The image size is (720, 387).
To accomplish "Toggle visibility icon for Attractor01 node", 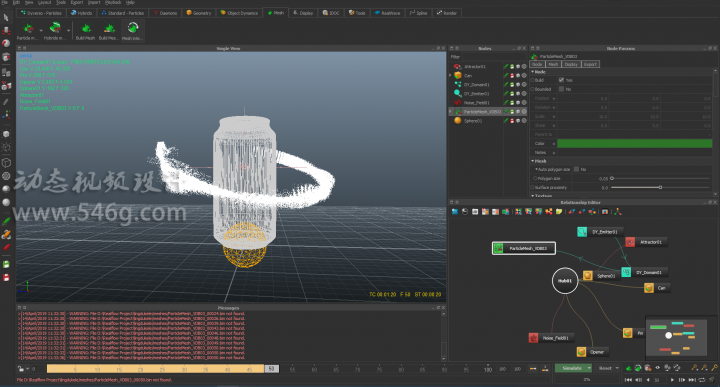I will (x=518, y=67).
